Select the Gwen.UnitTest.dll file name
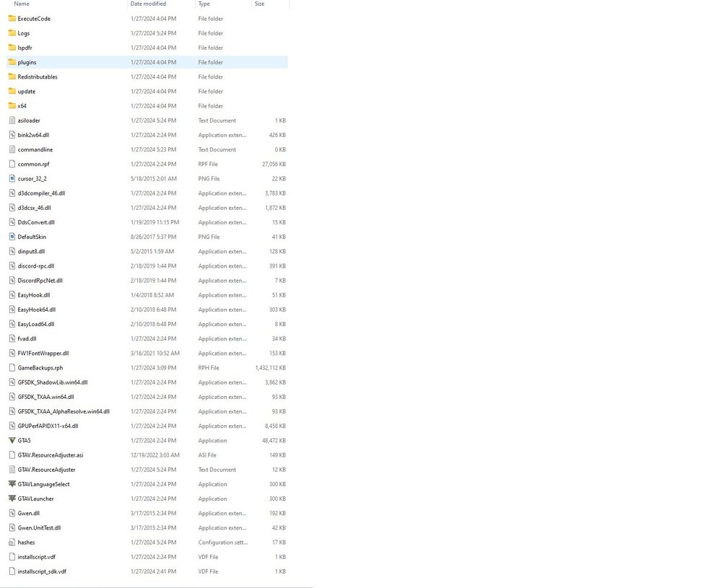 coord(39,527)
